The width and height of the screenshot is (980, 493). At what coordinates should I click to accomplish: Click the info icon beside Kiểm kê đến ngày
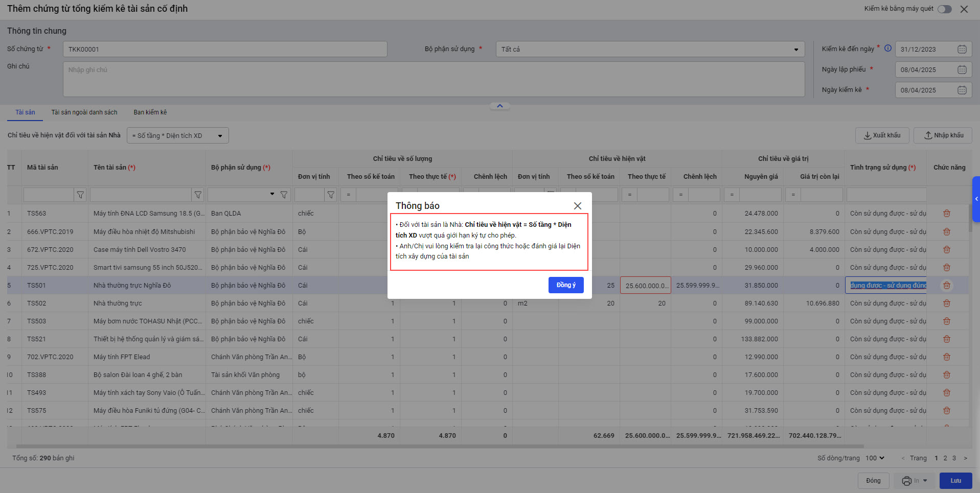(888, 49)
